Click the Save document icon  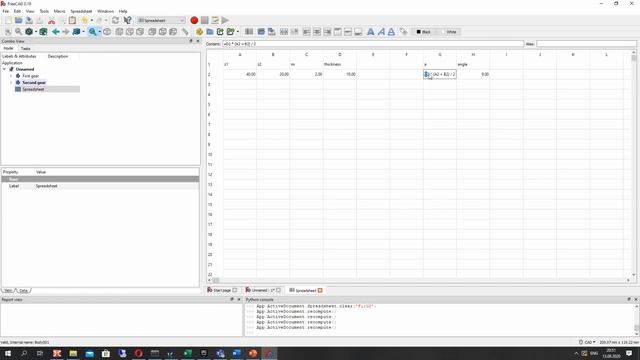pyautogui.click(x=29, y=20)
